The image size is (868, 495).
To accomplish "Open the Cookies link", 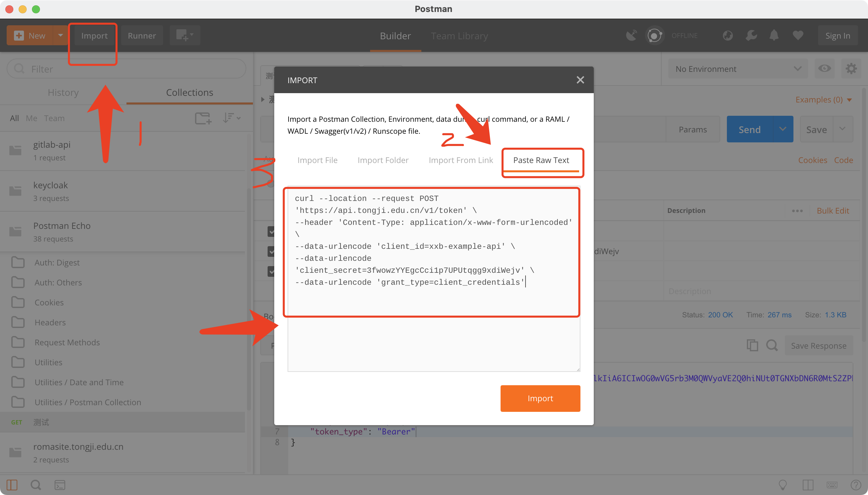I will tap(812, 160).
